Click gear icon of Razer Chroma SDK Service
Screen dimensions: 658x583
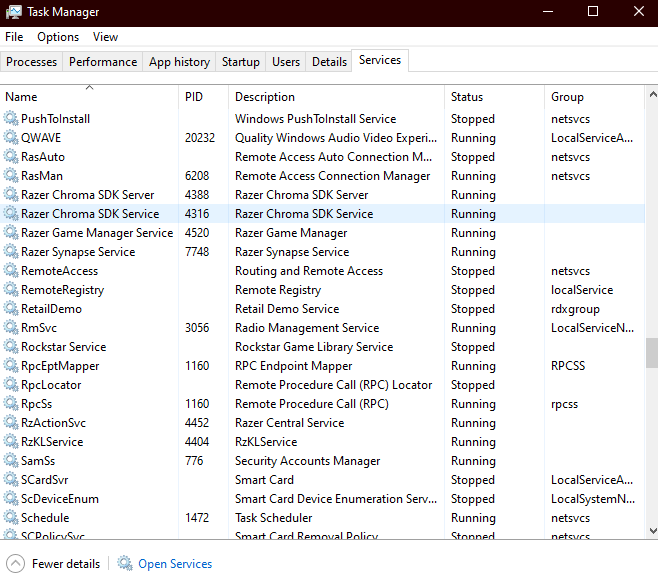point(11,213)
